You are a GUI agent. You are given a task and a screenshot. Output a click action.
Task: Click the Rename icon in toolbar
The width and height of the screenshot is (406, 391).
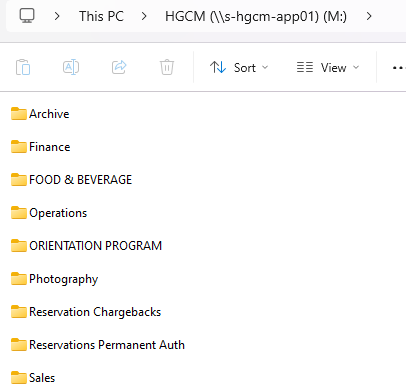(x=71, y=67)
